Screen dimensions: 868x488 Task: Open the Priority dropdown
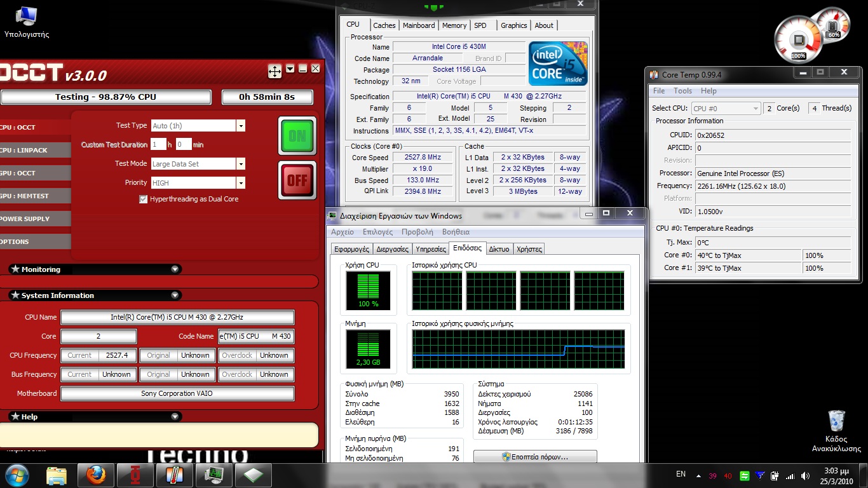click(240, 183)
